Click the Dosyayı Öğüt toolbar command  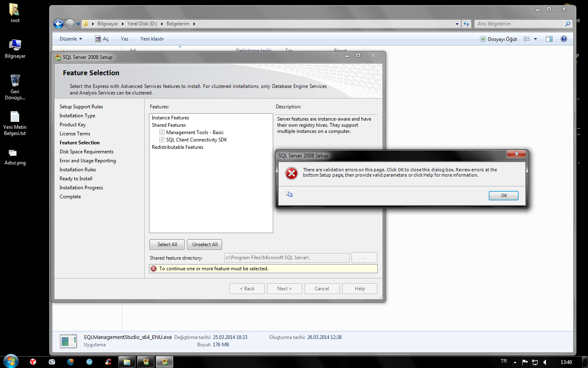(x=499, y=39)
